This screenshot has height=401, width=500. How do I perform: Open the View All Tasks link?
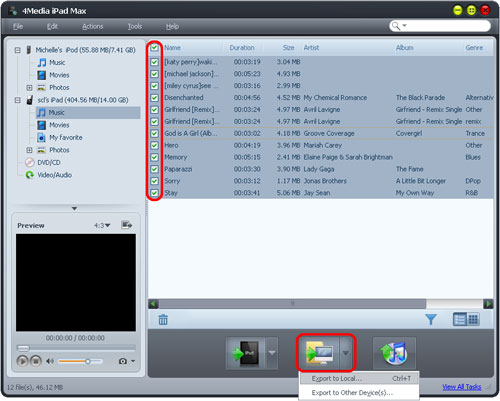pos(462,387)
